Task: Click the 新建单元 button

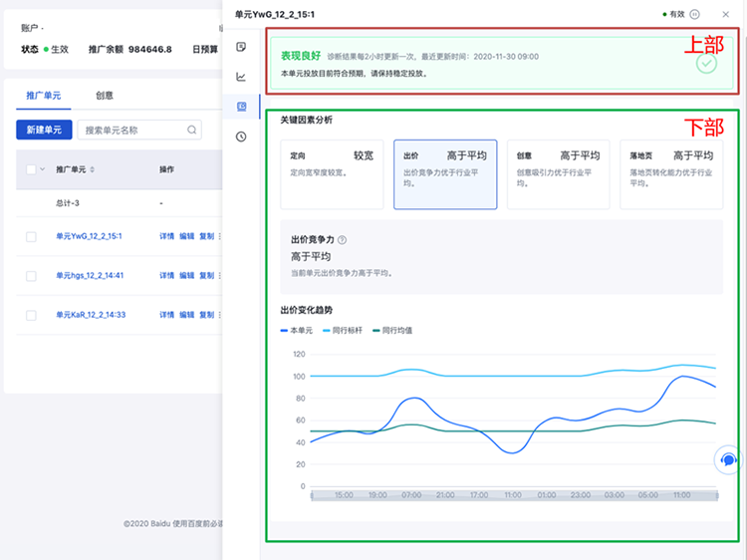Action: 44,130
